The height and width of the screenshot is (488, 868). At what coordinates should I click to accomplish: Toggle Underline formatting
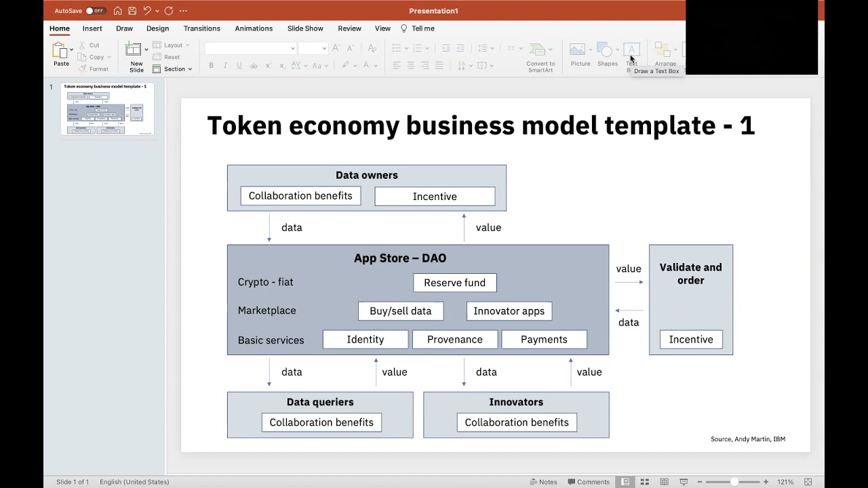pyautogui.click(x=239, y=66)
